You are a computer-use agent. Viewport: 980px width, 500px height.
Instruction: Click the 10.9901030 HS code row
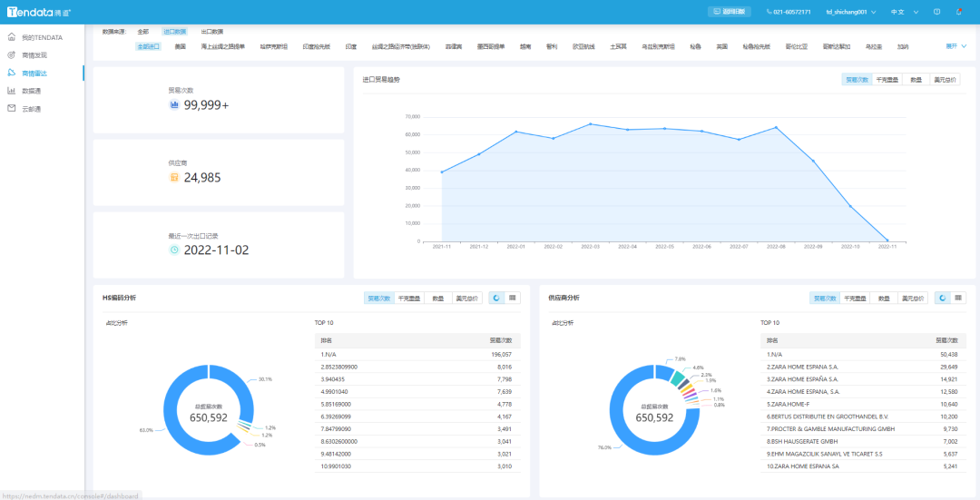[417, 466]
